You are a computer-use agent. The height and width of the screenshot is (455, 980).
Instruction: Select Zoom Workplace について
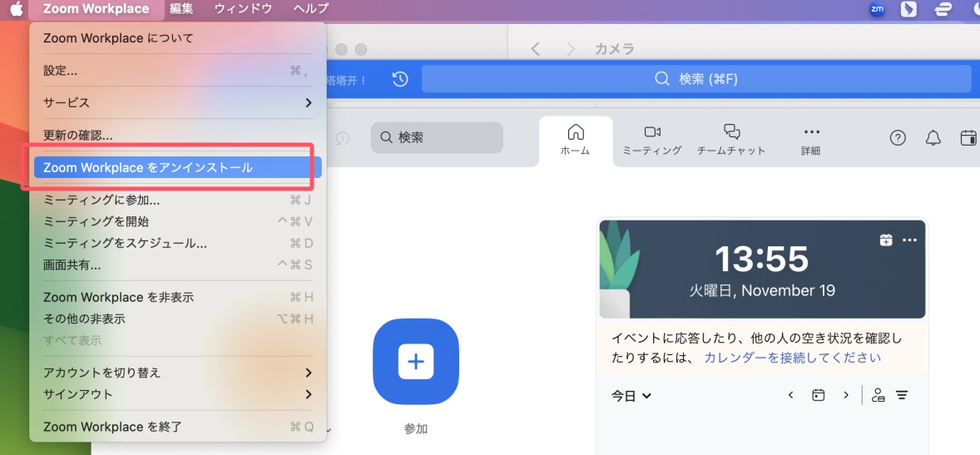177,38
